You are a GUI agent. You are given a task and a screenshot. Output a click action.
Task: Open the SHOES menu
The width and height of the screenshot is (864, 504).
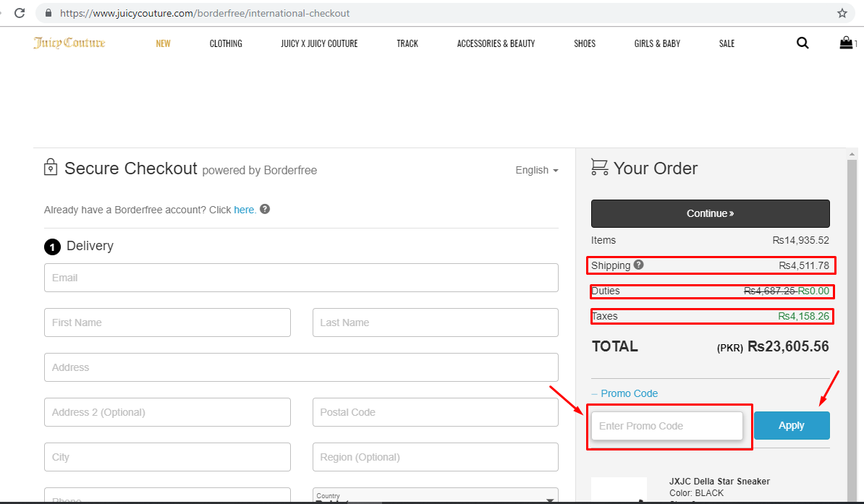pyautogui.click(x=585, y=43)
